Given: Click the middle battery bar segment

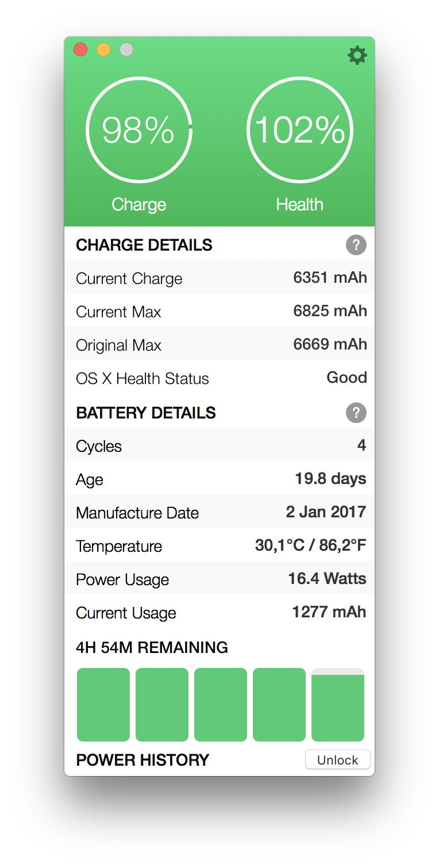Looking at the screenshot, I should pos(221,705).
